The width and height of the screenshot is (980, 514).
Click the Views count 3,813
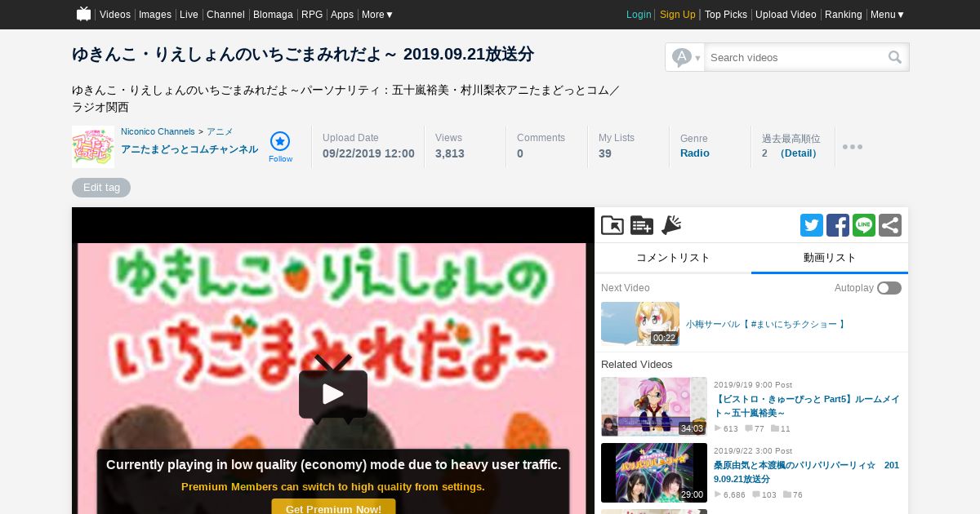coord(450,153)
